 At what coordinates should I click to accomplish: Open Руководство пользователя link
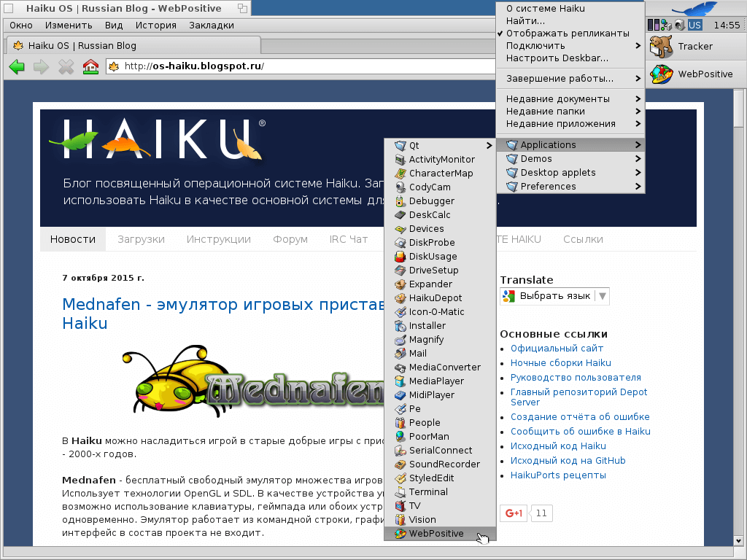[x=576, y=378]
